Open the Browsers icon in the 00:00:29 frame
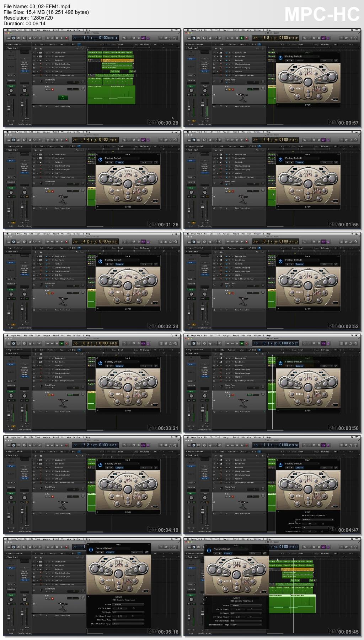This screenshot has width=364, height=640. click(175, 38)
